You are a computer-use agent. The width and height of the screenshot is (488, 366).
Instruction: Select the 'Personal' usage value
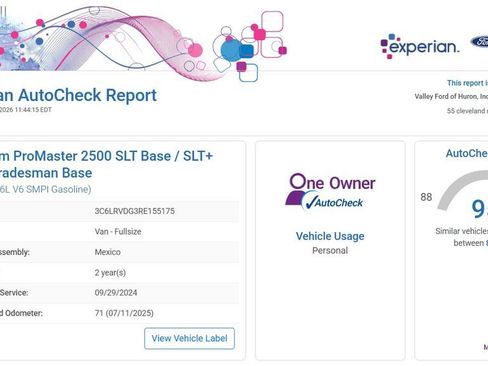point(330,250)
